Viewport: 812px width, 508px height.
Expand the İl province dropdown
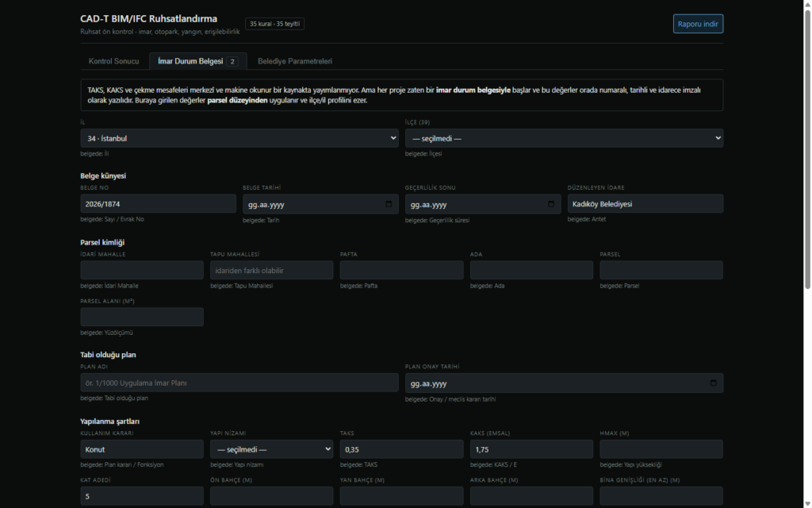[x=239, y=138]
